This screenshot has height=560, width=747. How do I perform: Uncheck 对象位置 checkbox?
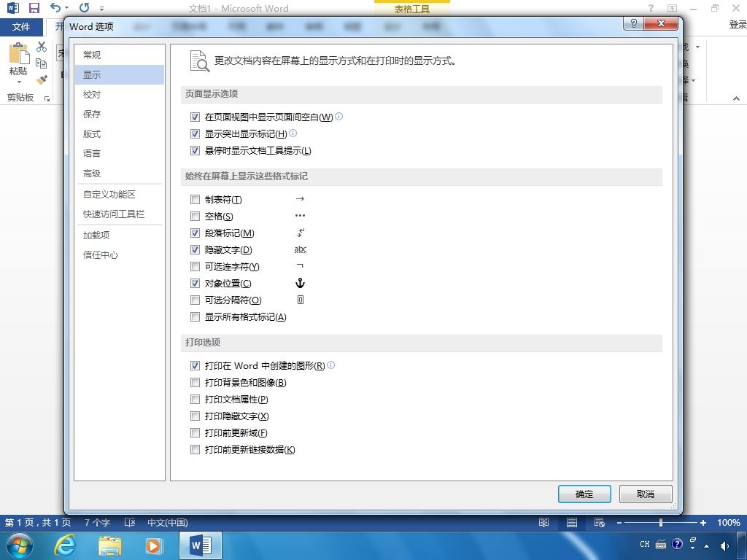(x=195, y=284)
